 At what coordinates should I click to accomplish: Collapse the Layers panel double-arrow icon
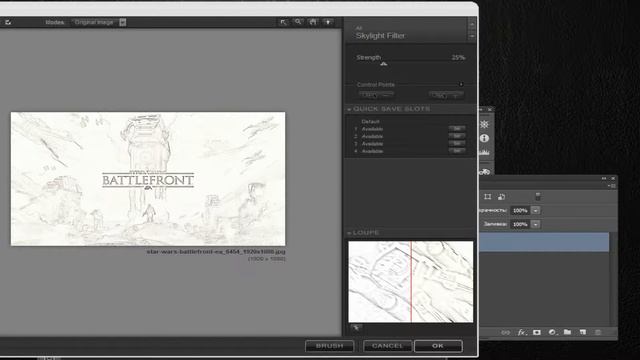[604, 178]
